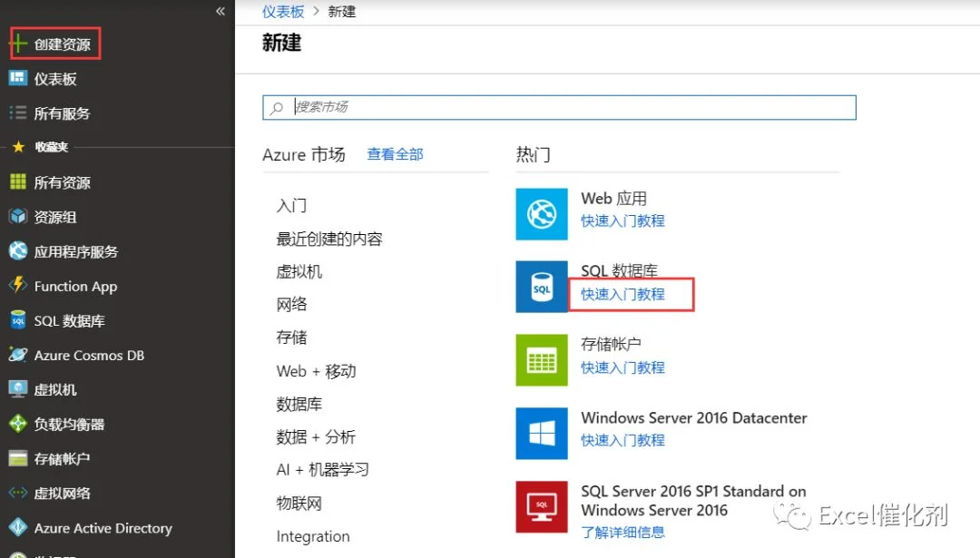Select the 入门 marketplace category
This screenshot has width=980, height=558.
[x=291, y=206]
